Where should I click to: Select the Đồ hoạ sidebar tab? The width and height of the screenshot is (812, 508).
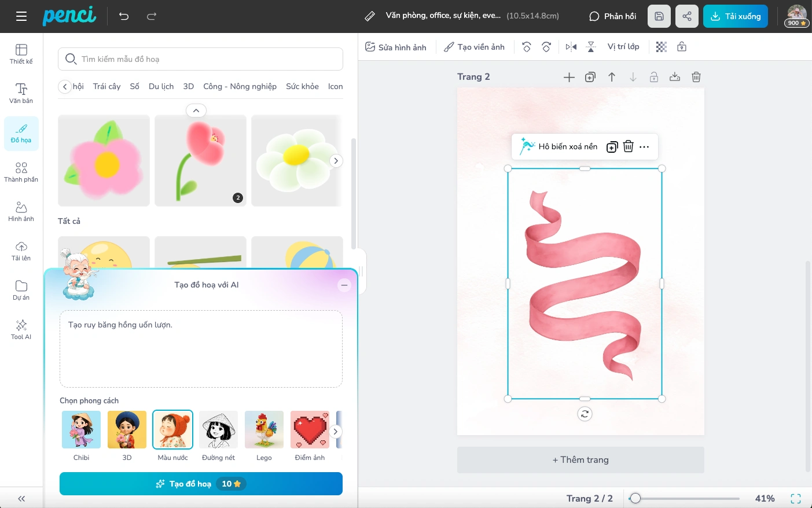click(x=21, y=133)
